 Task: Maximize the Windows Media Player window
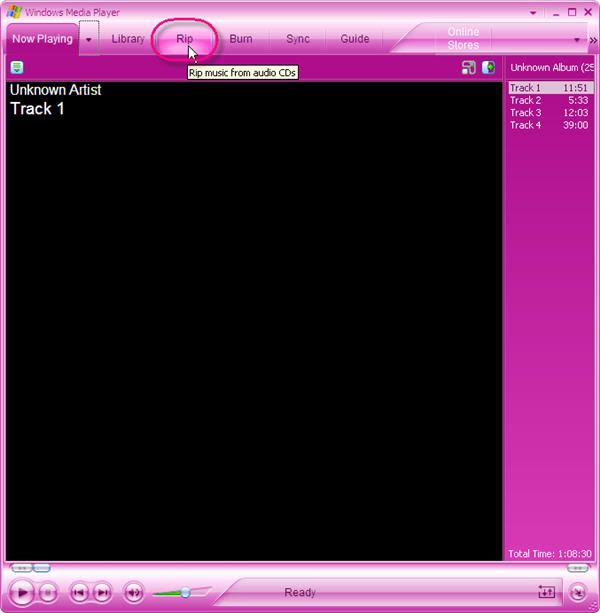[x=572, y=13]
